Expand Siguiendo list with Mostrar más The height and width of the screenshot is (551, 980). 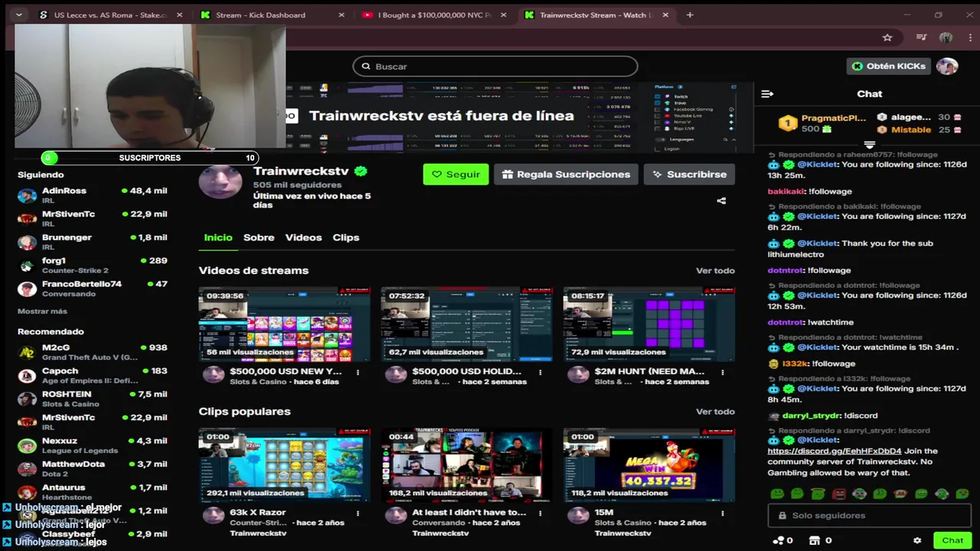coord(43,311)
